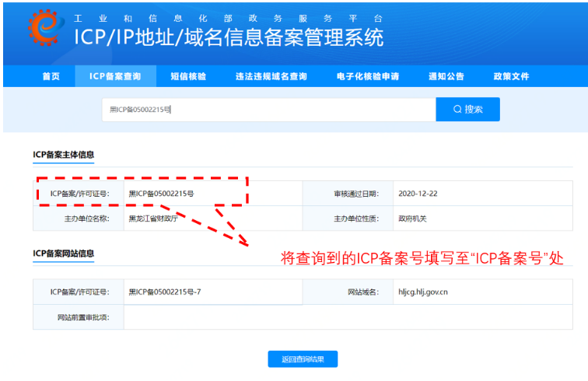Click the 网站前置审批项 label cell
This screenshot has height=381, width=588.
pos(79,317)
